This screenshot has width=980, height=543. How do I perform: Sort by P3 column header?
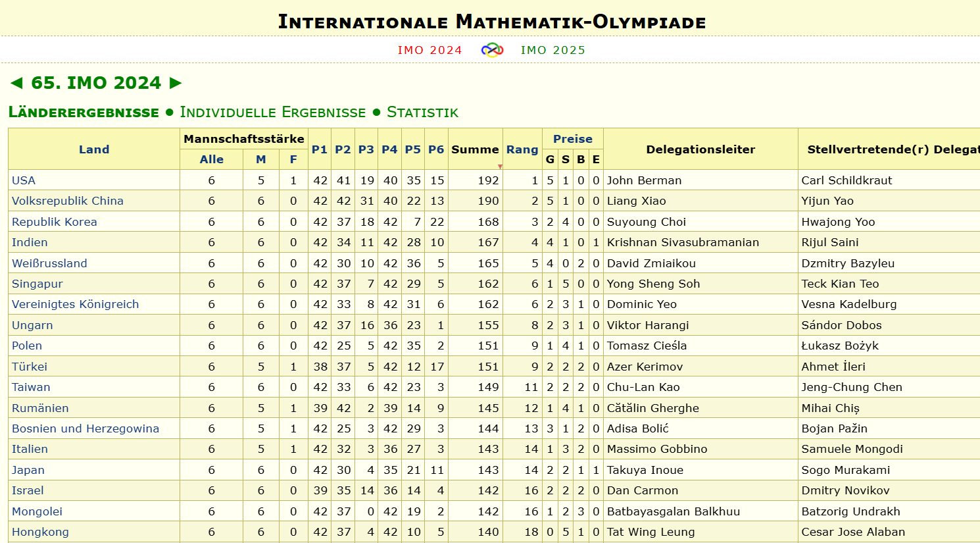366,149
